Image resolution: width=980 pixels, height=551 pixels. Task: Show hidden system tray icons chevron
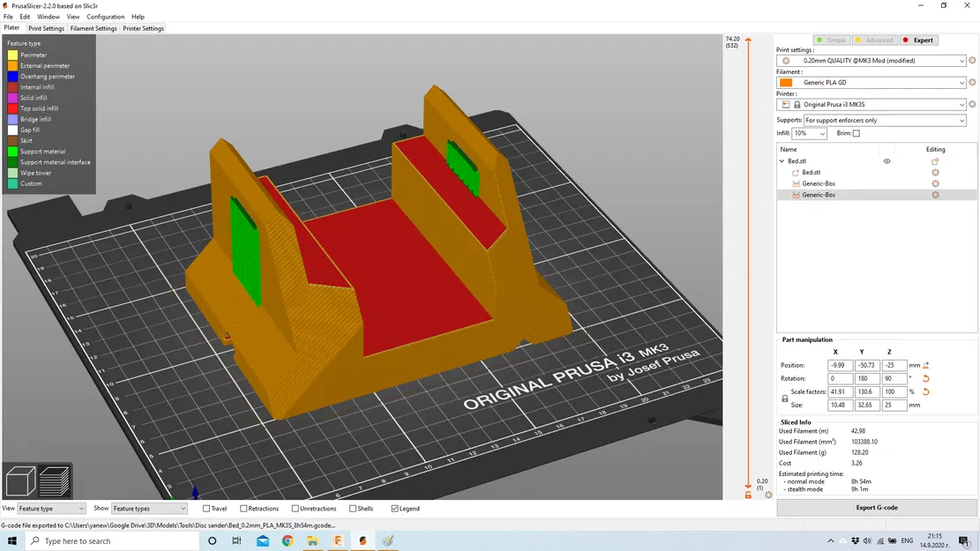[831, 541]
